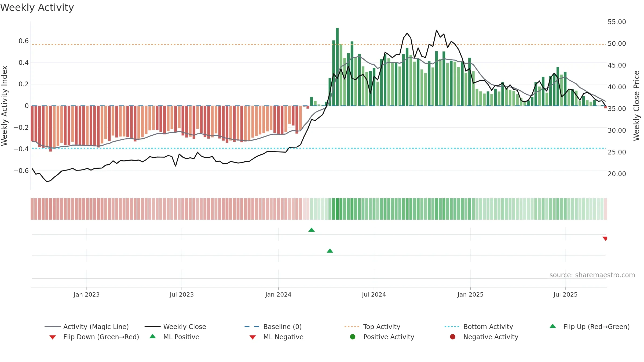This screenshot has height=362, width=644.
Task: Click the red Flip Down triangle in the legend
Action: click(53, 337)
